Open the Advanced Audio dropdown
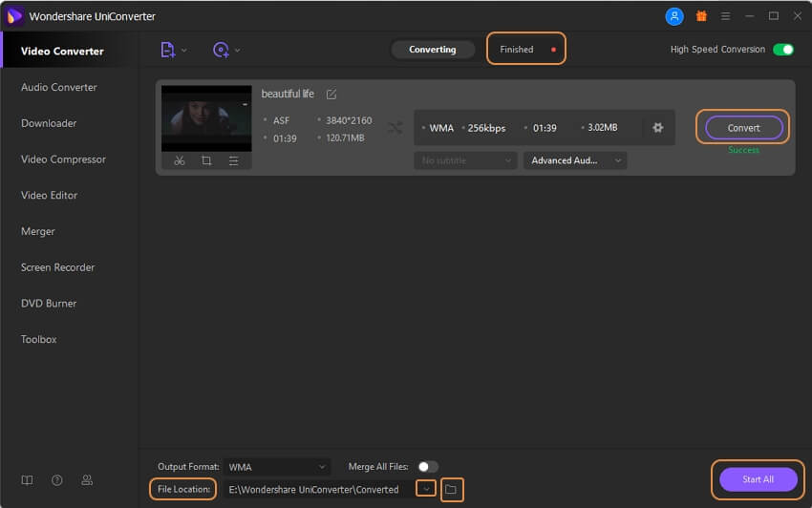Screen dimensions: 812x508 [575, 160]
